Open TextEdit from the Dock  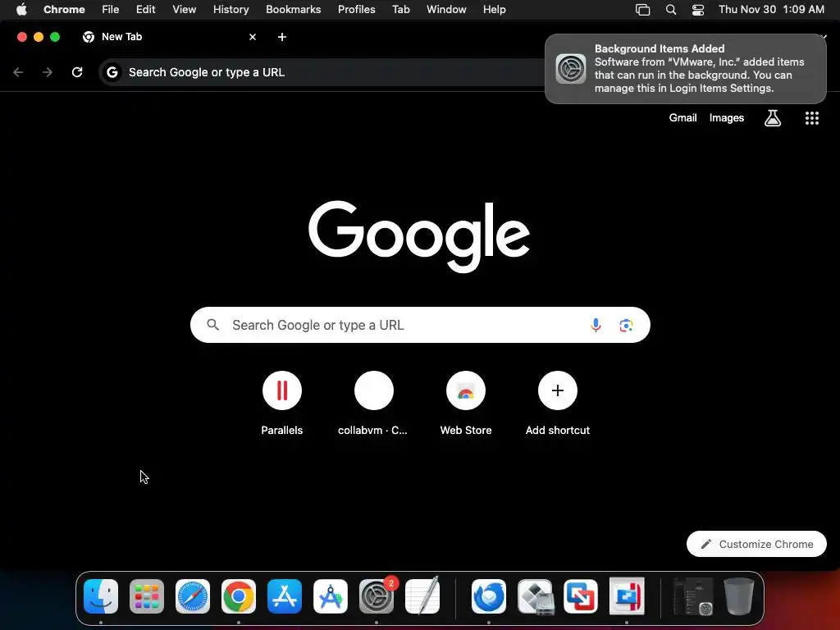coord(422,596)
